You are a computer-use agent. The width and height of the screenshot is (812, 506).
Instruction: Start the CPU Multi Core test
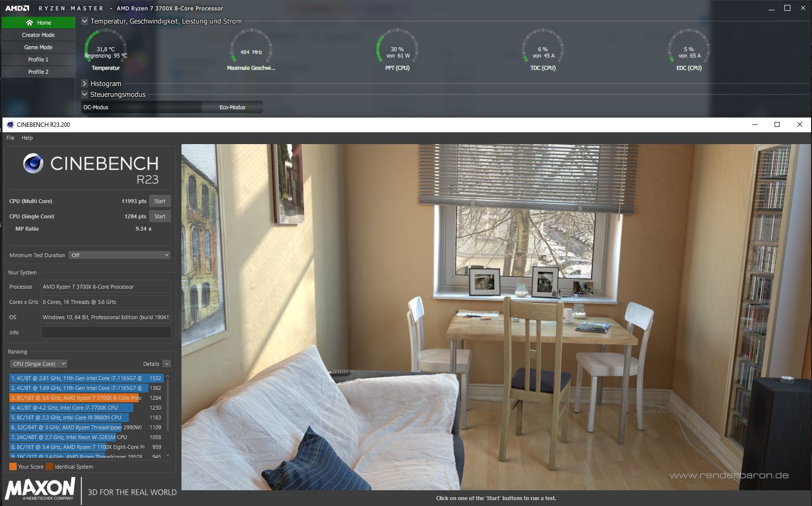tap(160, 201)
